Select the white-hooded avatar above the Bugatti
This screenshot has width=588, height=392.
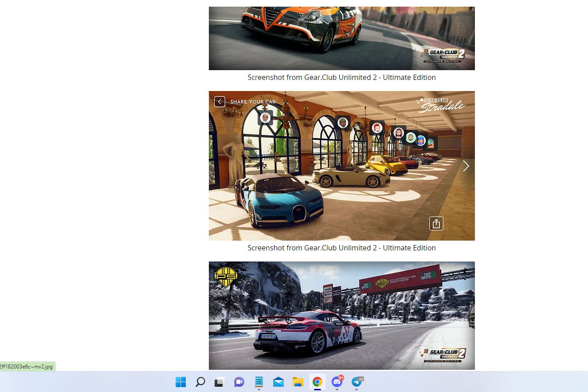[x=265, y=118]
